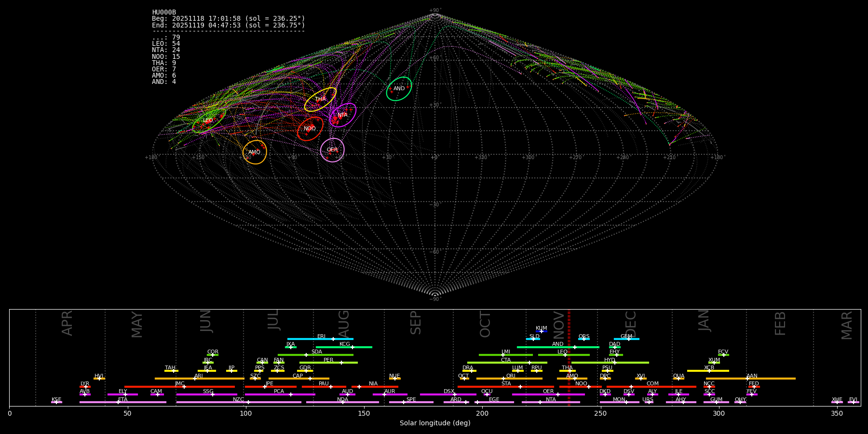Click the HU000B station name text

tap(164, 13)
